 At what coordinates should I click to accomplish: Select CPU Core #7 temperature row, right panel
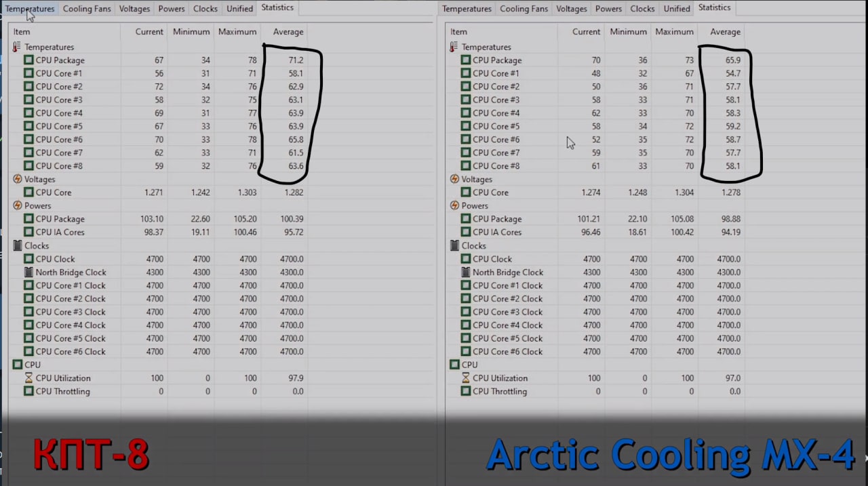tap(595, 153)
